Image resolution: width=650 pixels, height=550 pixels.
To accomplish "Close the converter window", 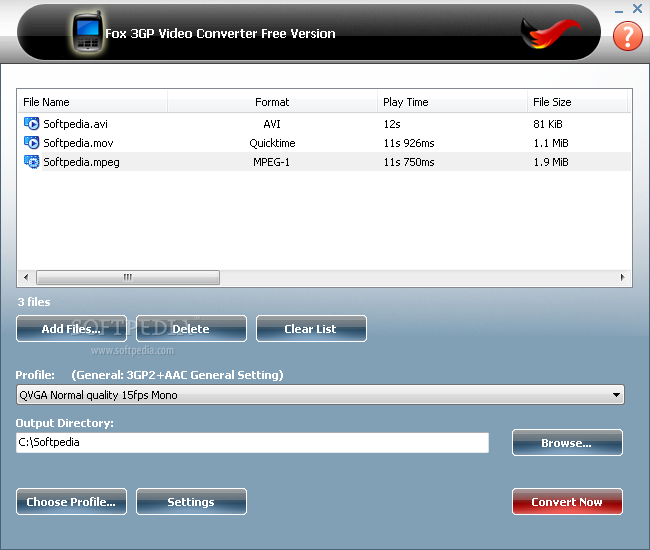I will (638, 8).
